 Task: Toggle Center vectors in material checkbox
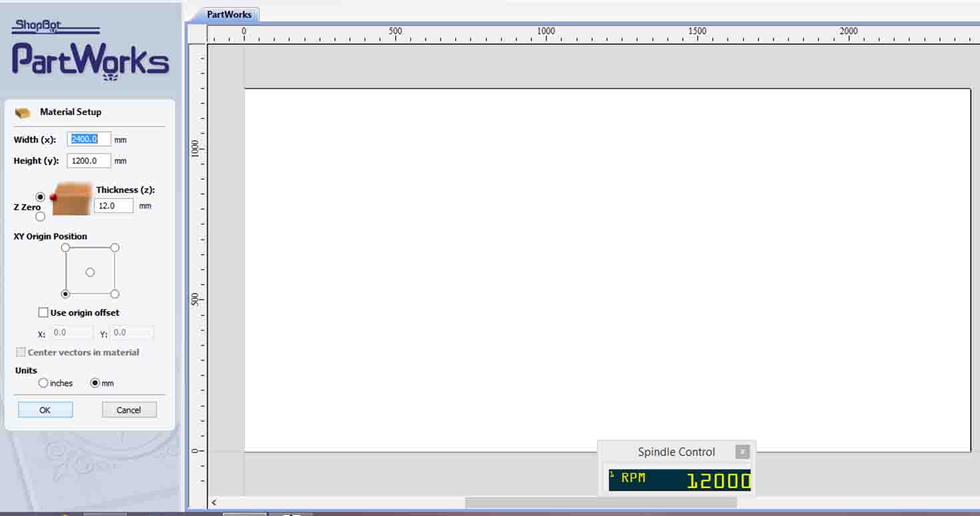21,352
